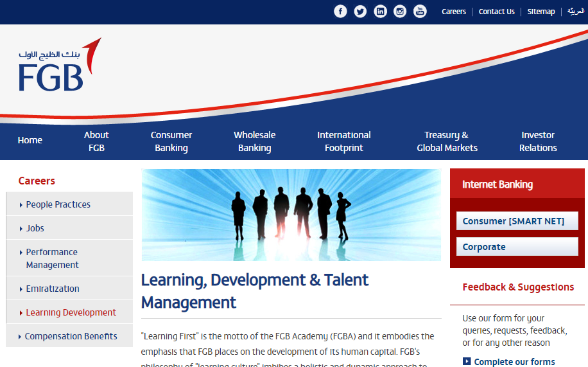588x367 pixels.
Task: Open the Sitemap link
Action: [x=540, y=12]
